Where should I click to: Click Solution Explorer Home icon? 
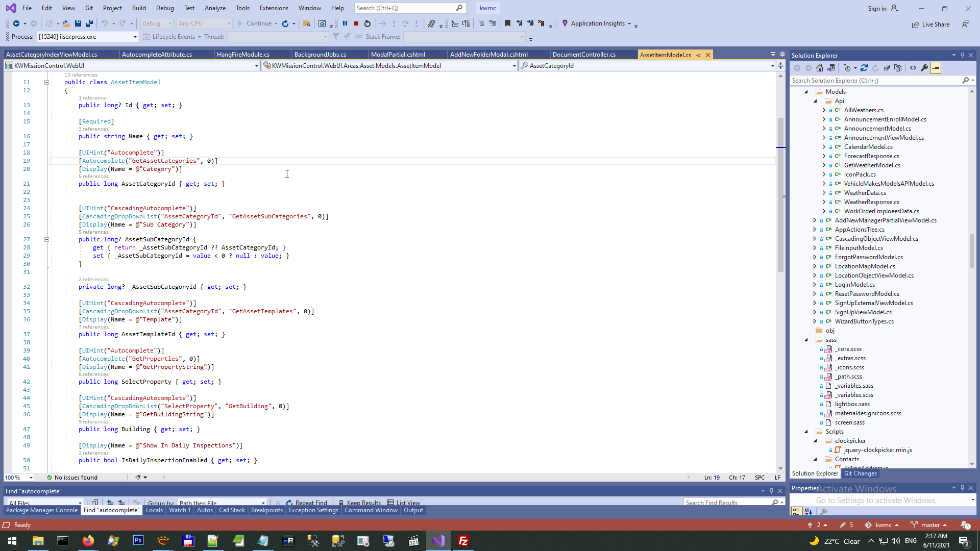pos(820,68)
